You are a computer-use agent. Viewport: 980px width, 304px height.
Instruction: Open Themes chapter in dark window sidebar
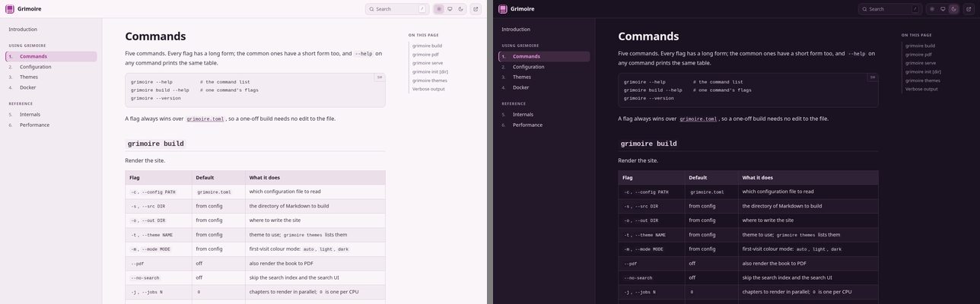(x=544, y=77)
